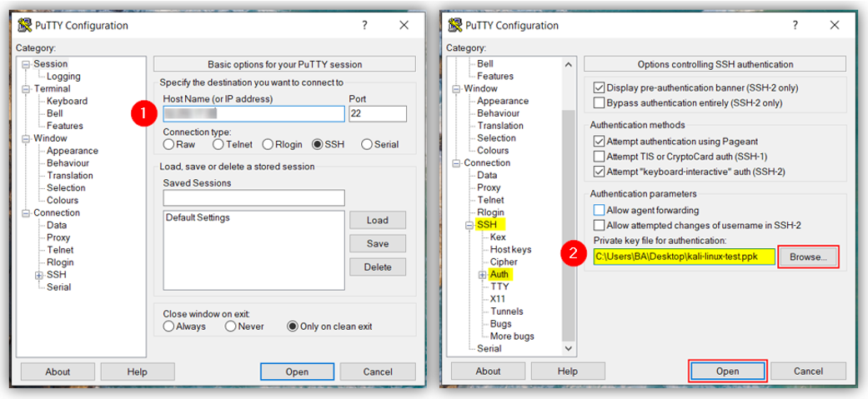Click Save session button
Viewport: 868px width, 399px height.
tap(378, 243)
